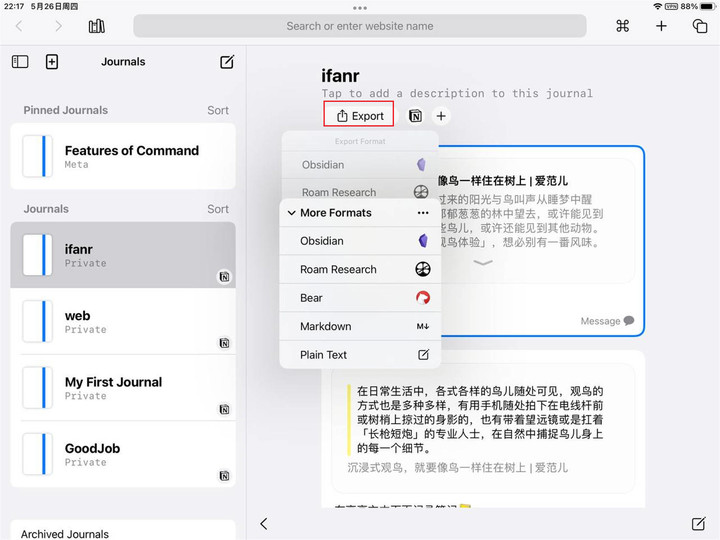The width and height of the screenshot is (720, 540).
Task: Open the three-dots beside More Formats
Action: (x=423, y=213)
